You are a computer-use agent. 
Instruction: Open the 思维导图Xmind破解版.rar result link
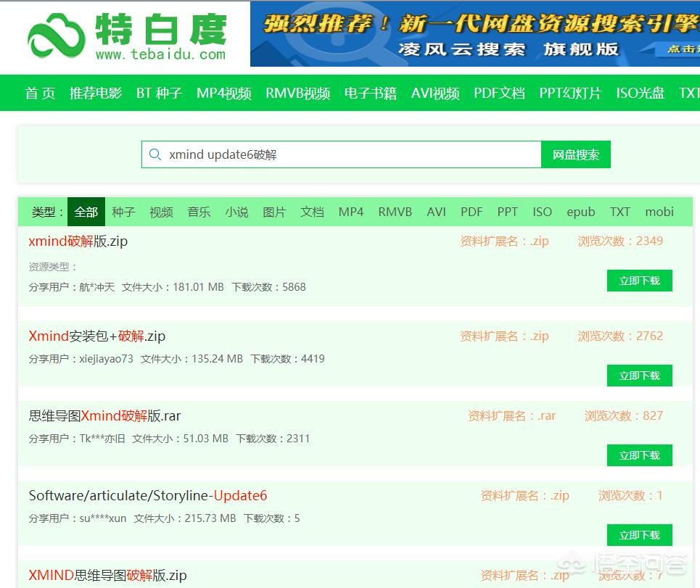pyautogui.click(x=104, y=415)
